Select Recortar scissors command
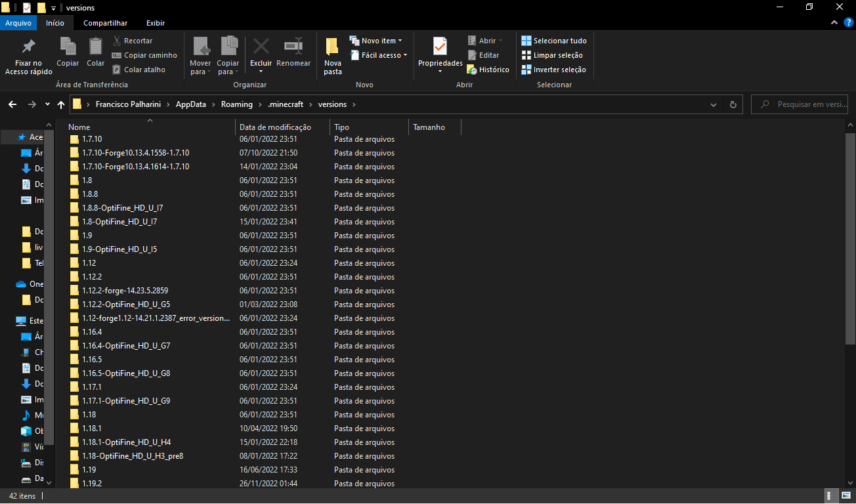 (133, 41)
